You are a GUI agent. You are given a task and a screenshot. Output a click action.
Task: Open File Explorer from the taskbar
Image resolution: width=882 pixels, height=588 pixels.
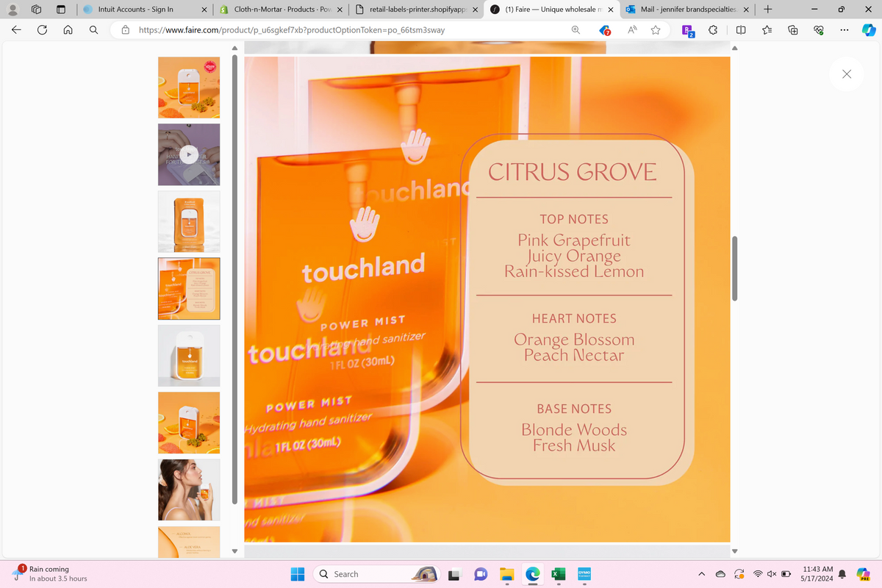[x=506, y=573]
